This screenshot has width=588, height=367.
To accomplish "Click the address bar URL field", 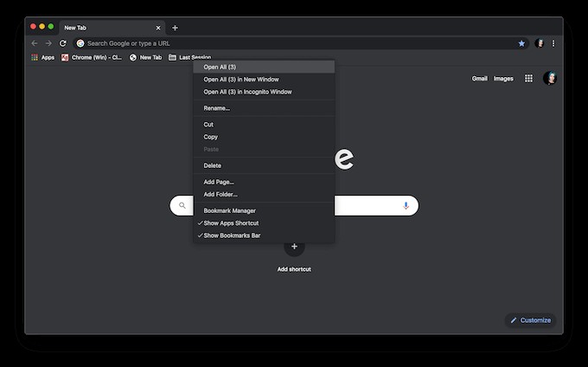I will click(300, 43).
